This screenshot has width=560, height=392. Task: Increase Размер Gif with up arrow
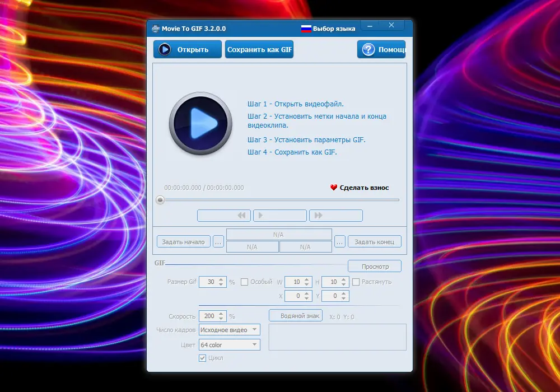[221, 279]
